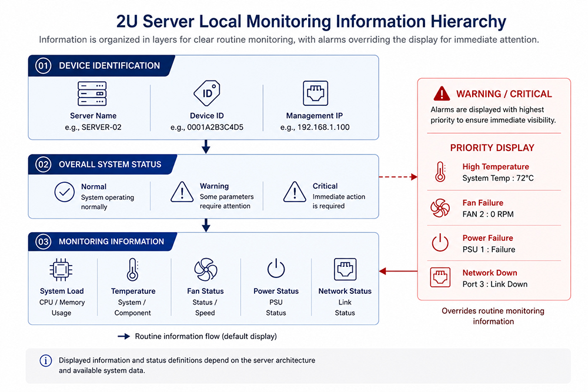Select the MONITORING INFORMATION header
588x392 pixels.
[111, 242]
